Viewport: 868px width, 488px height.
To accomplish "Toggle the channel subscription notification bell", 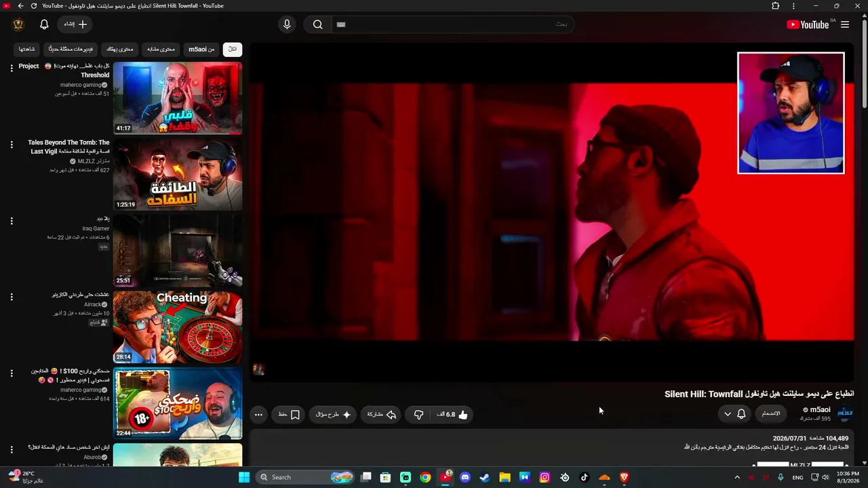I will point(741,414).
